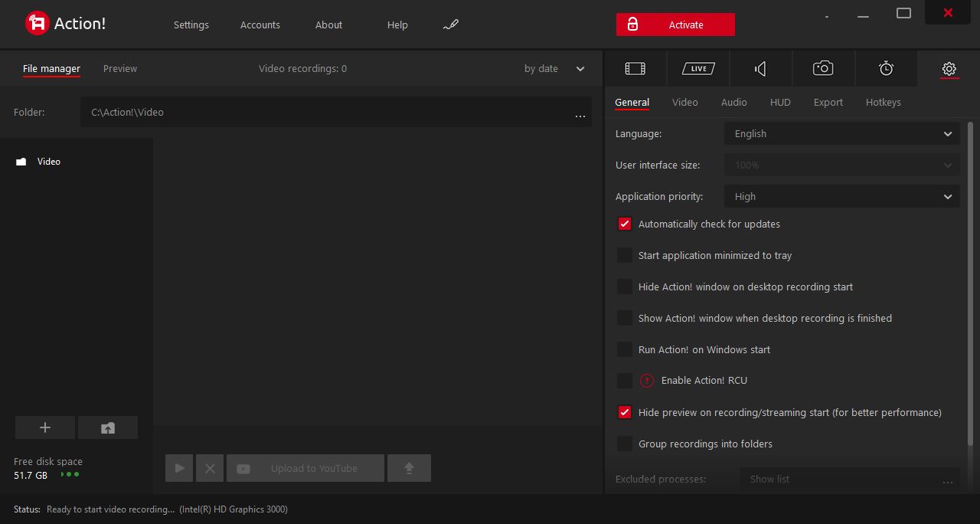Click the lock icon on Activate
This screenshot has width=980, height=524.
click(x=632, y=25)
